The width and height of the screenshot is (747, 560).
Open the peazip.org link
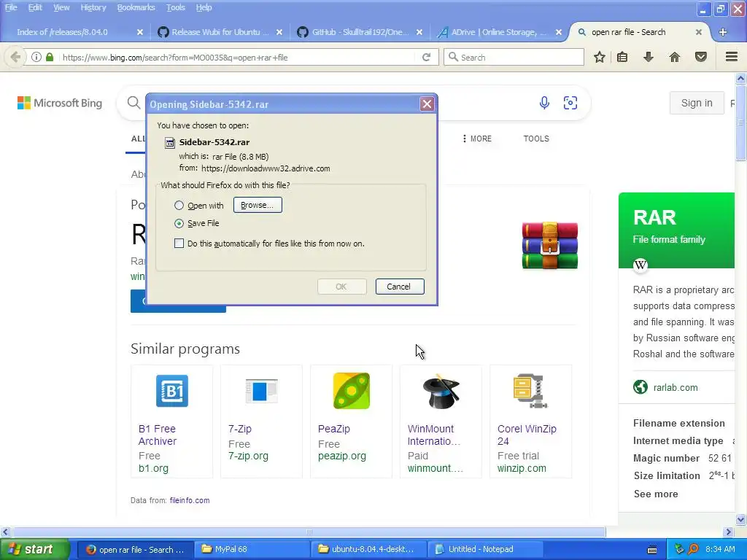tap(342, 456)
